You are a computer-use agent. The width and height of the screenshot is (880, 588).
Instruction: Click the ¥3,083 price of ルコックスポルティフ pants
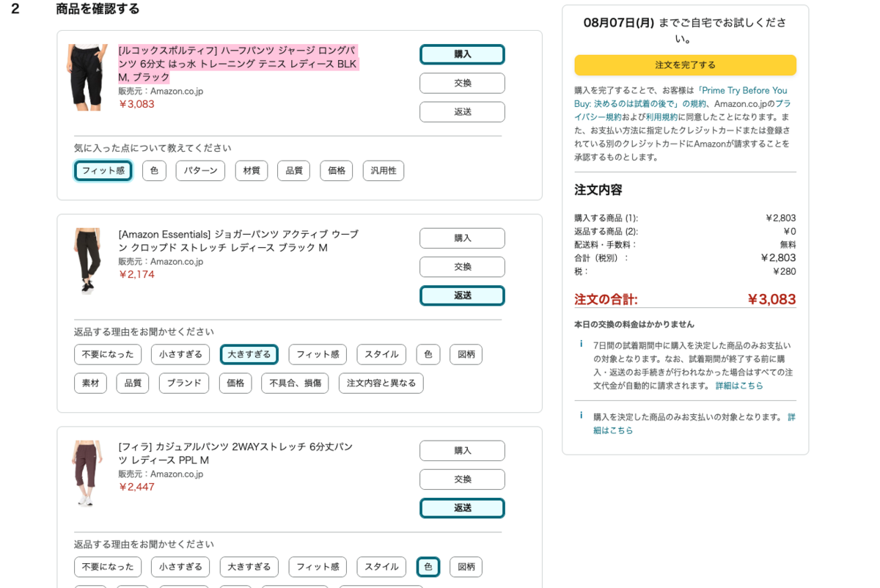(136, 104)
